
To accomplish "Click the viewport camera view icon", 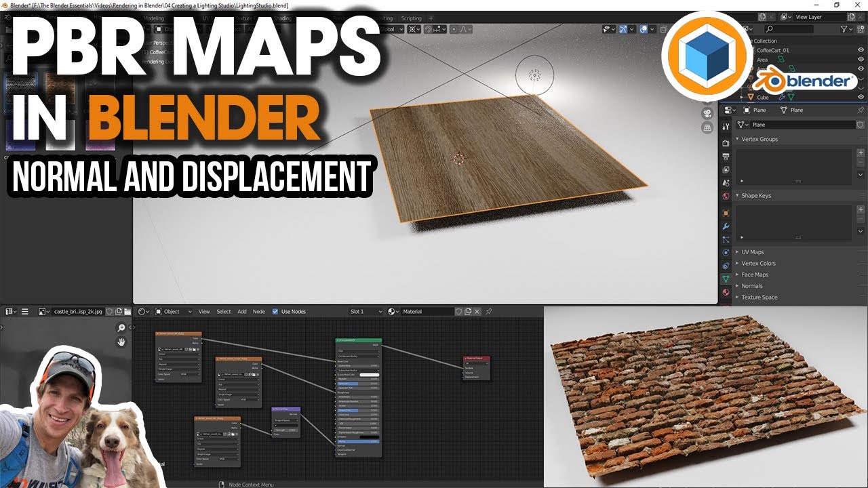I will tap(707, 113).
